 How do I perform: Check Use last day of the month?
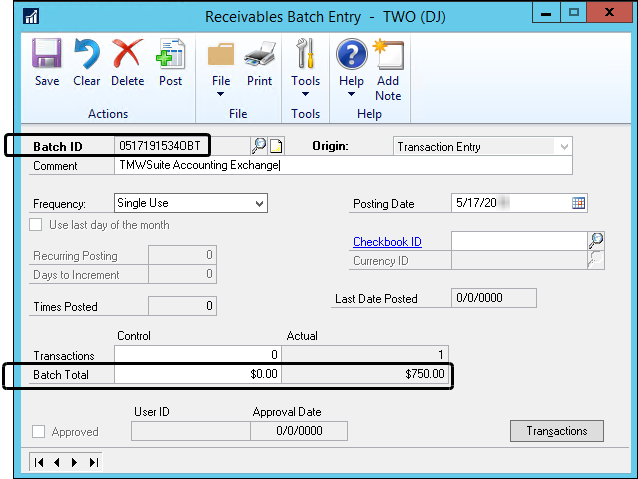tap(39, 225)
